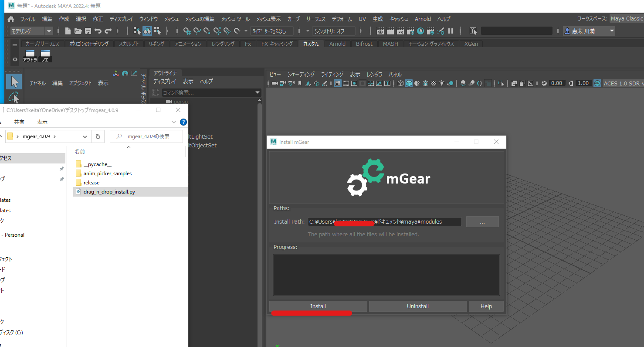644x347 pixels.
Task: Expand Explorer address history chevron
Action: (85, 136)
